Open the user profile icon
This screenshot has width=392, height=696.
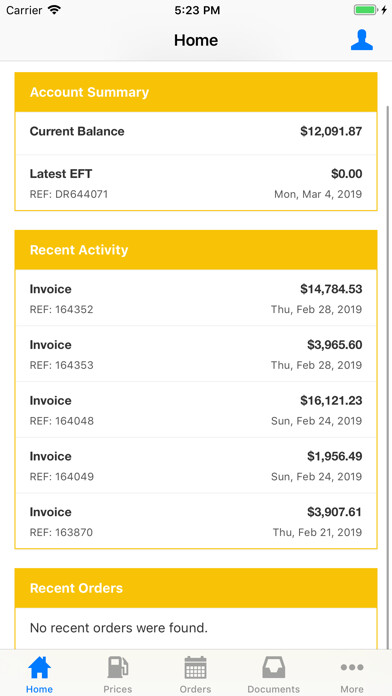(x=361, y=40)
